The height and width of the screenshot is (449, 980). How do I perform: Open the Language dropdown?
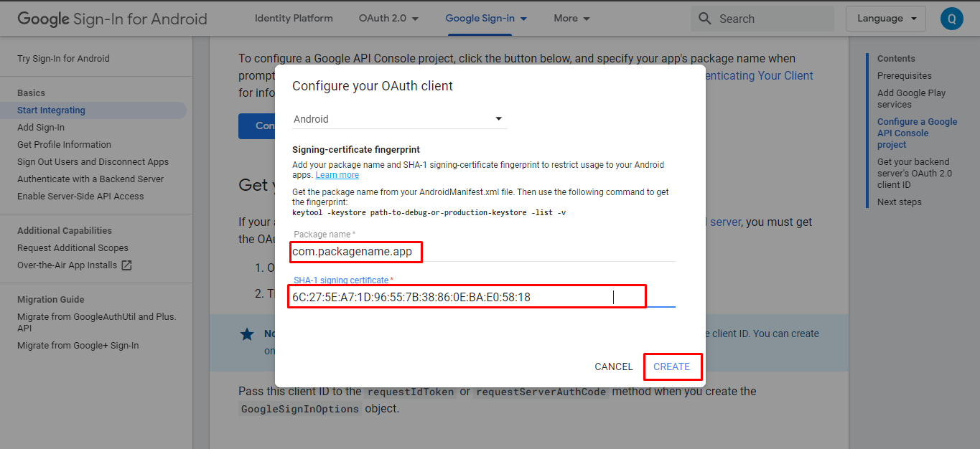pos(885,19)
